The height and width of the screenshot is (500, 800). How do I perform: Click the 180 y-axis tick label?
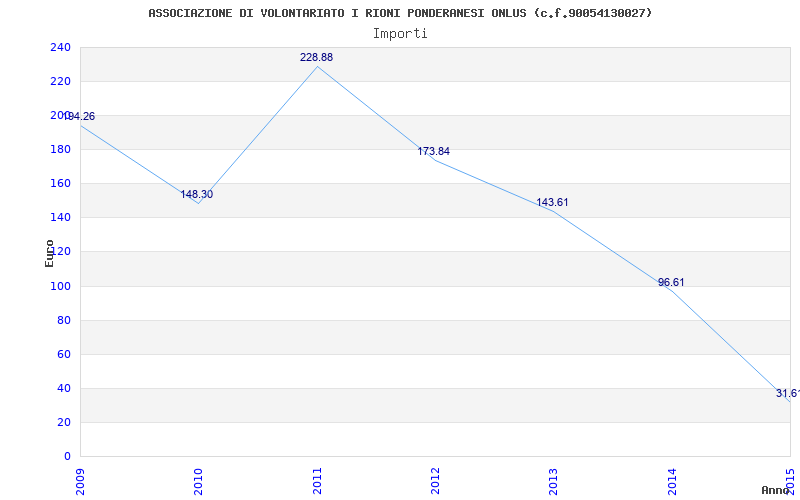pyautogui.click(x=60, y=149)
